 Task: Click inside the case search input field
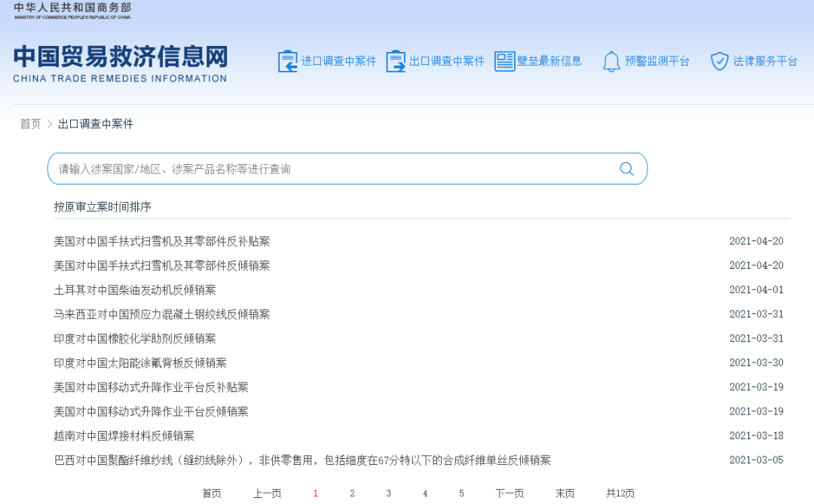(301, 168)
